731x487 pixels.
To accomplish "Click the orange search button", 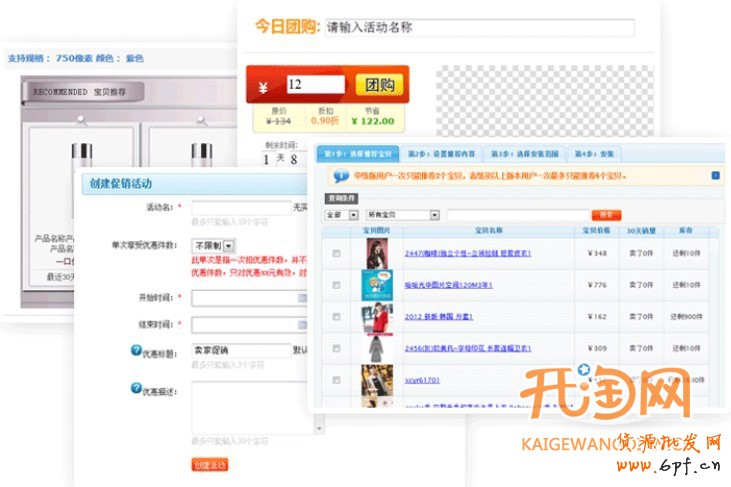I will click(605, 215).
